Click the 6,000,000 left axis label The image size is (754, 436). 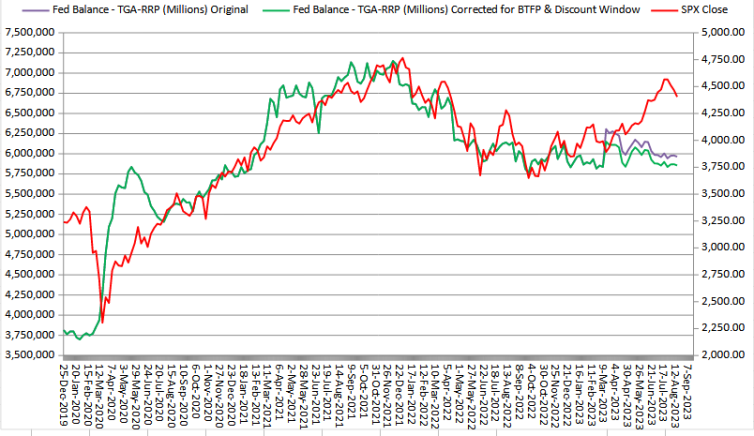coord(30,154)
